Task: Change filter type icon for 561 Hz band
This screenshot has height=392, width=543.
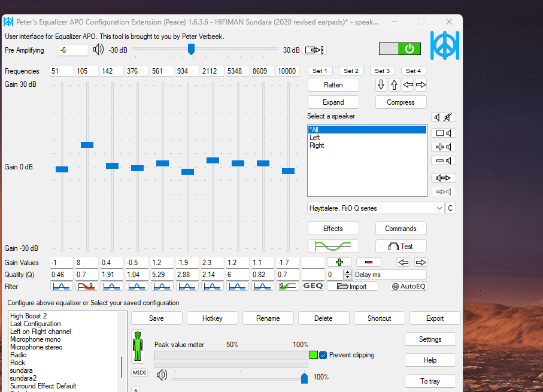Action: (x=162, y=287)
